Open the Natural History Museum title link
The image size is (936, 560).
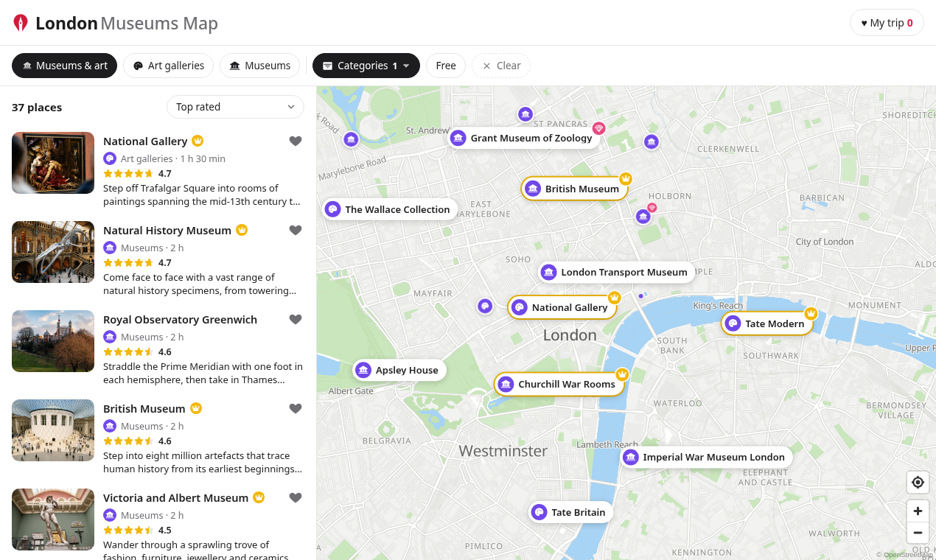pyautogui.click(x=167, y=231)
